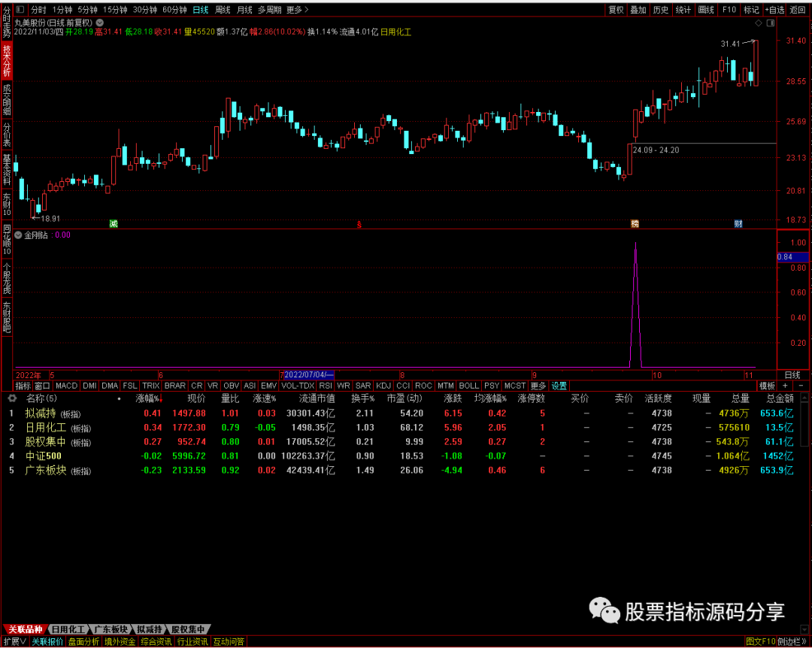Open 窗口 window count menu
812x648 pixels.
(42, 386)
